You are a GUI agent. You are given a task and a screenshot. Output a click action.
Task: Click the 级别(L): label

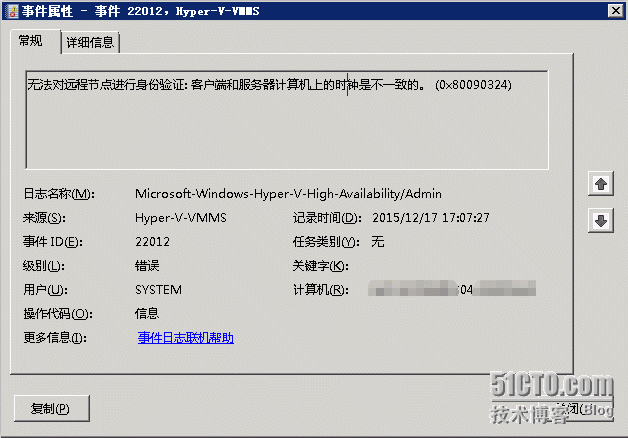pyautogui.click(x=44, y=265)
